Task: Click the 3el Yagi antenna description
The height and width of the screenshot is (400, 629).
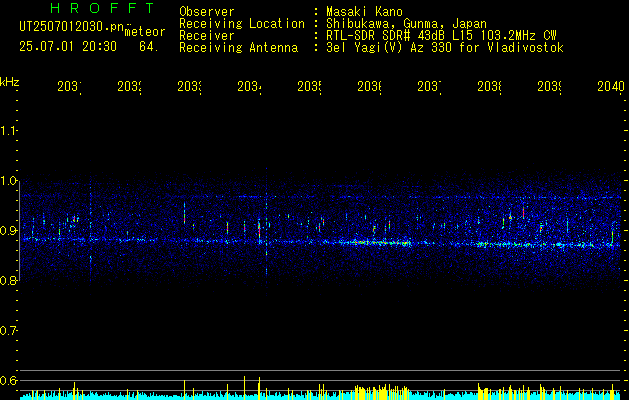Action: click(x=445, y=48)
